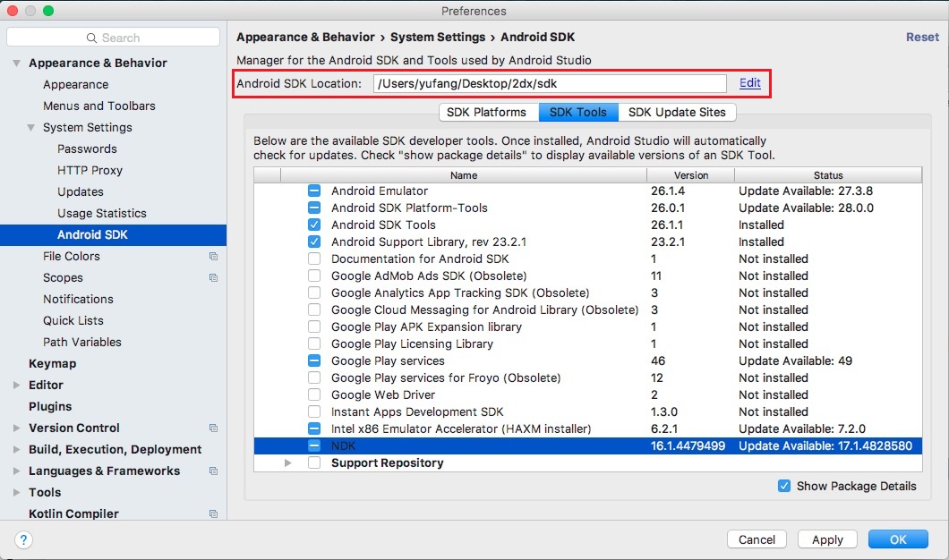Viewport: 949px width, 560px height.
Task: Click the project-level icon beside Version Control
Action: 213,428
